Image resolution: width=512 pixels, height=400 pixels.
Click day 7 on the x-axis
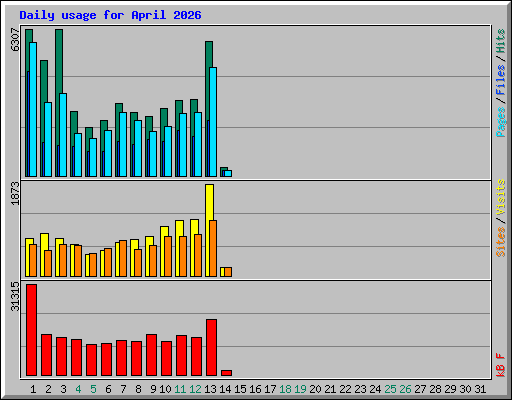tap(123, 389)
